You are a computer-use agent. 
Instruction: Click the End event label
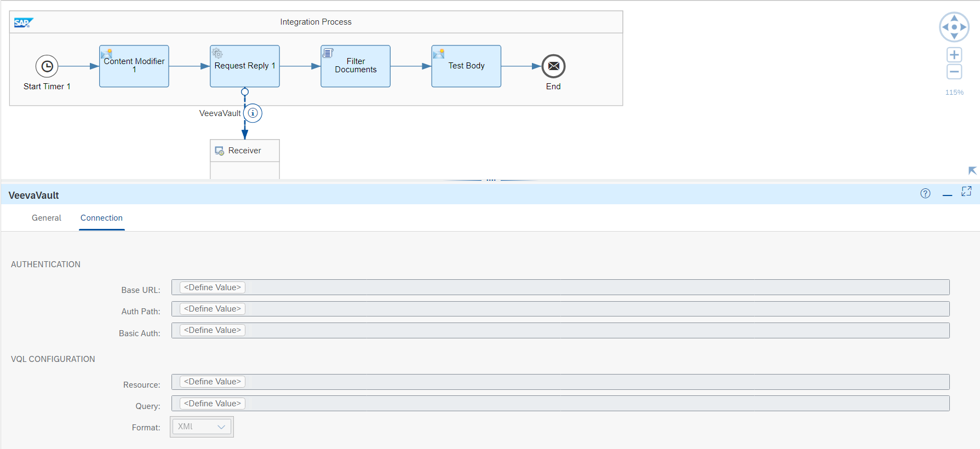pos(553,87)
